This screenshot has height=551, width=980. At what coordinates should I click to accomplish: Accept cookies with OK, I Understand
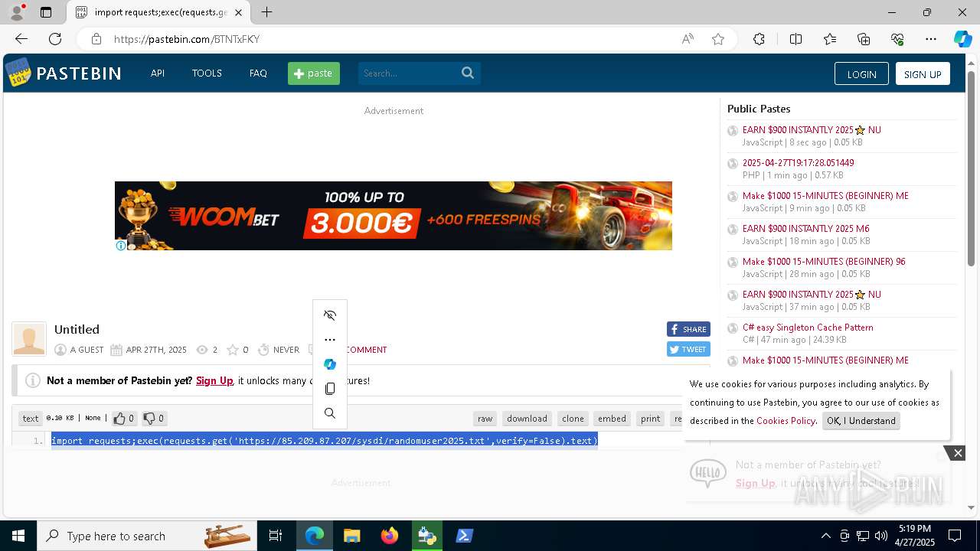pyautogui.click(x=861, y=421)
